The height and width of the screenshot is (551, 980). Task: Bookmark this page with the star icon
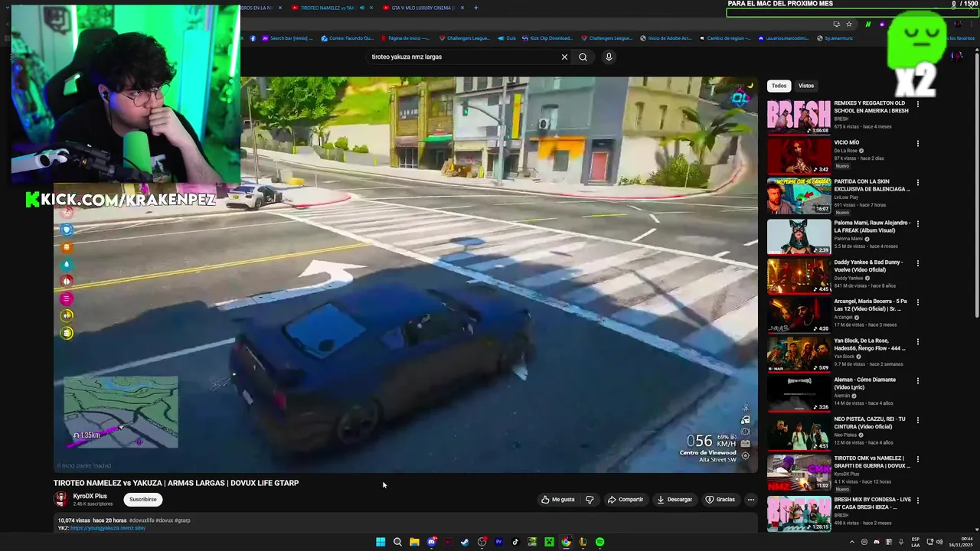848,24
